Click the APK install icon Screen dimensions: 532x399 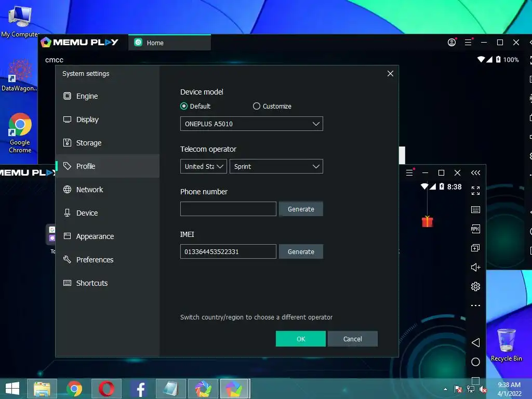coord(476,229)
